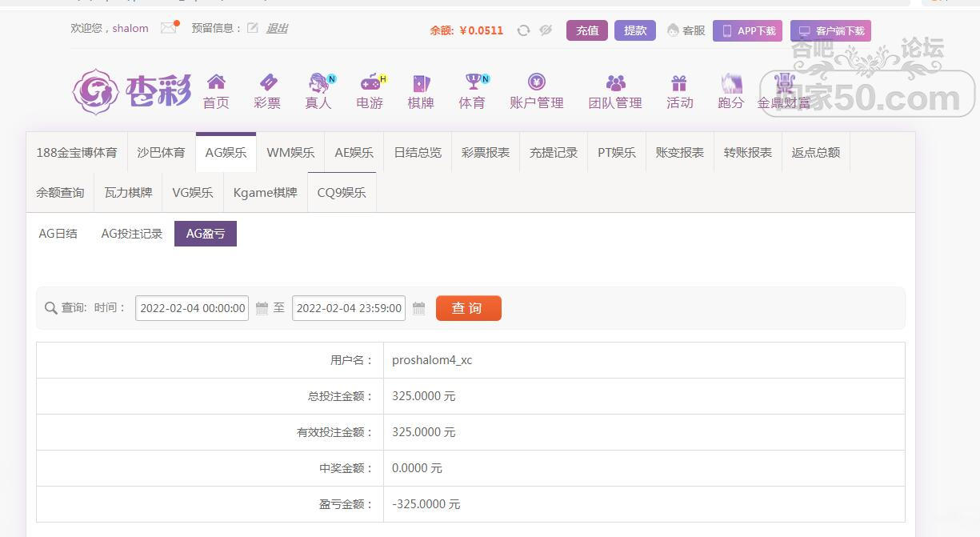Click 客户端下载 button
Image resolution: width=980 pixels, height=537 pixels.
coord(830,30)
